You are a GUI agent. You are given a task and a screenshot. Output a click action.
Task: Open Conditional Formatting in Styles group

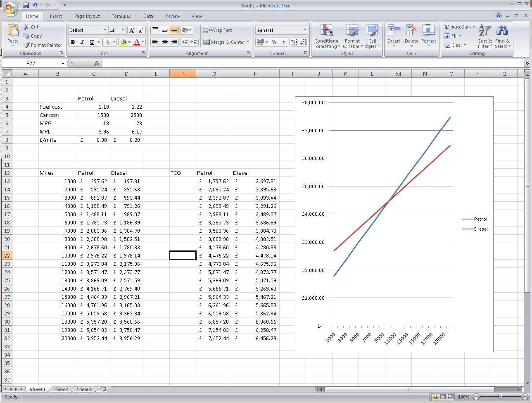point(327,36)
